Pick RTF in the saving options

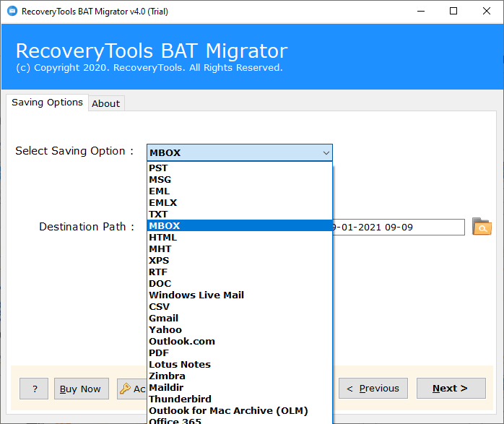(240, 272)
